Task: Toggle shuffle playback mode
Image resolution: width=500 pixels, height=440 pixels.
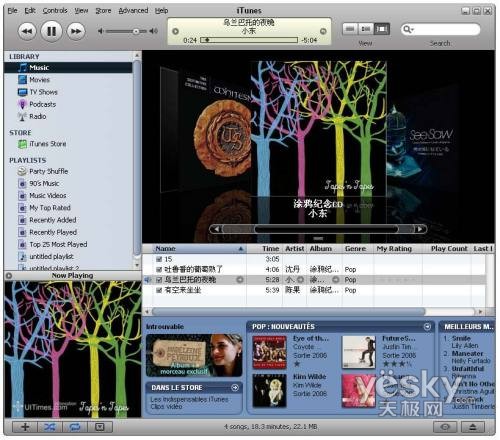Action: (x=50, y=427)
